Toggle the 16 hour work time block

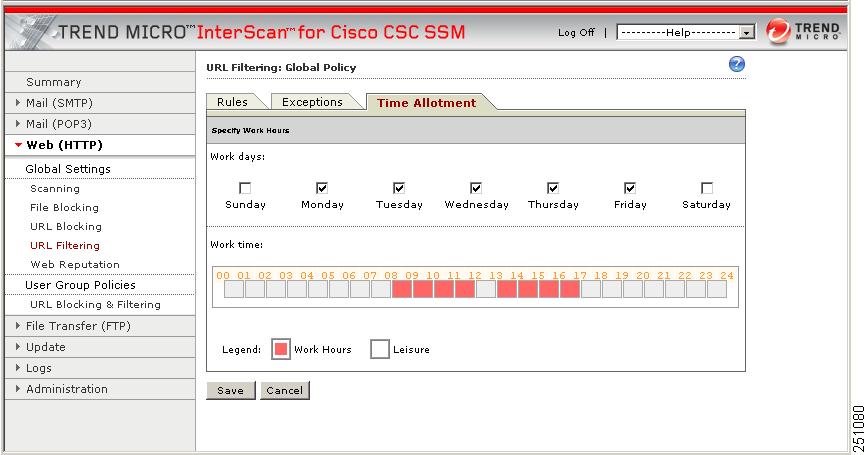(569, 289)
